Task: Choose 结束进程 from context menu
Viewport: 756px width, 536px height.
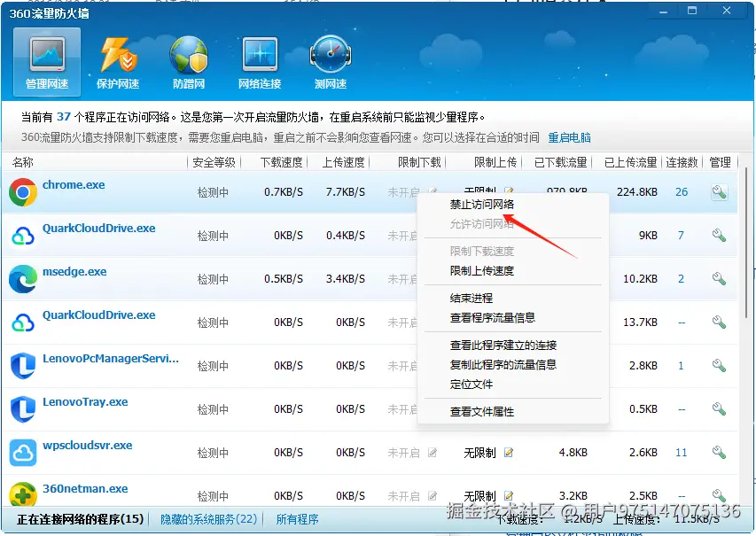Action: (x=471, y=299)
